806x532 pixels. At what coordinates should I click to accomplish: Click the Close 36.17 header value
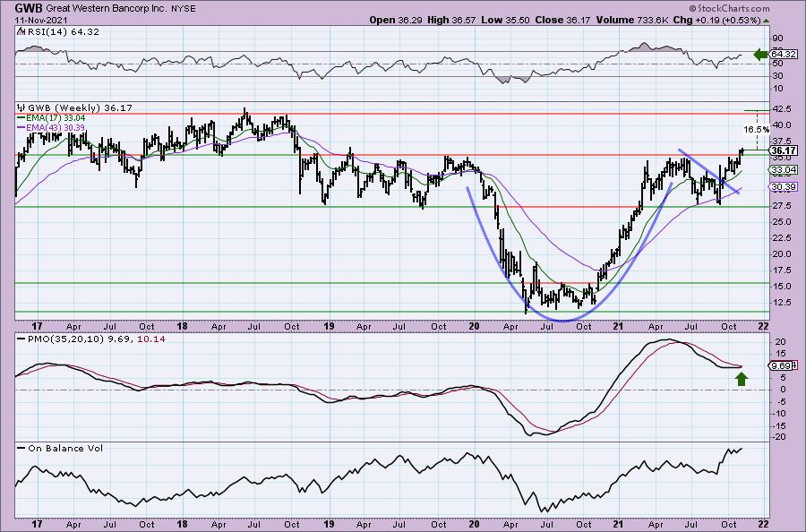562,20
